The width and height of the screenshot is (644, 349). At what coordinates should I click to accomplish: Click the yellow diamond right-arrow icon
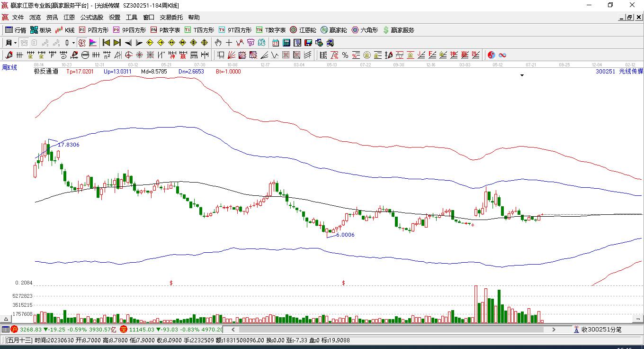click(x=161, y=43)
